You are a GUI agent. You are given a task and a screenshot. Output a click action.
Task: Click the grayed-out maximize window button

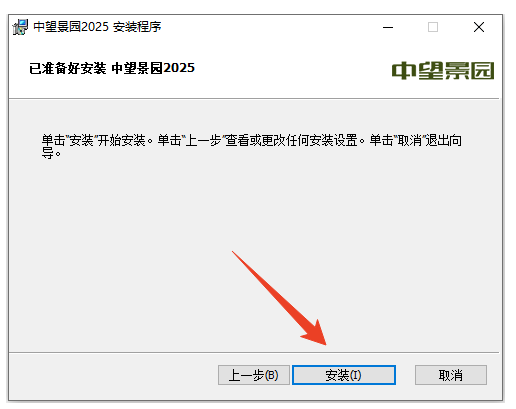point(433,27)
